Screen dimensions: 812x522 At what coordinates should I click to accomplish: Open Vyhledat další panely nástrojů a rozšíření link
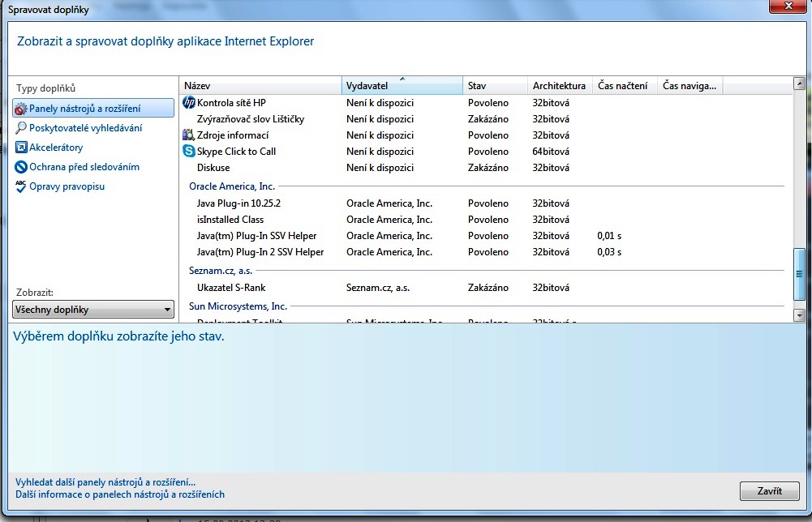[105, 481]
